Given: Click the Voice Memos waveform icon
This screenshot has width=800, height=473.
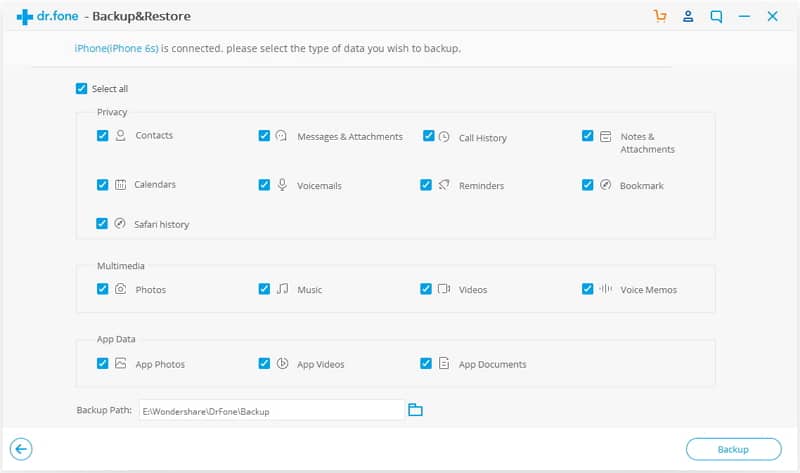Looking at the screenshot, I should pyautogui.click(x=605, y=289).
